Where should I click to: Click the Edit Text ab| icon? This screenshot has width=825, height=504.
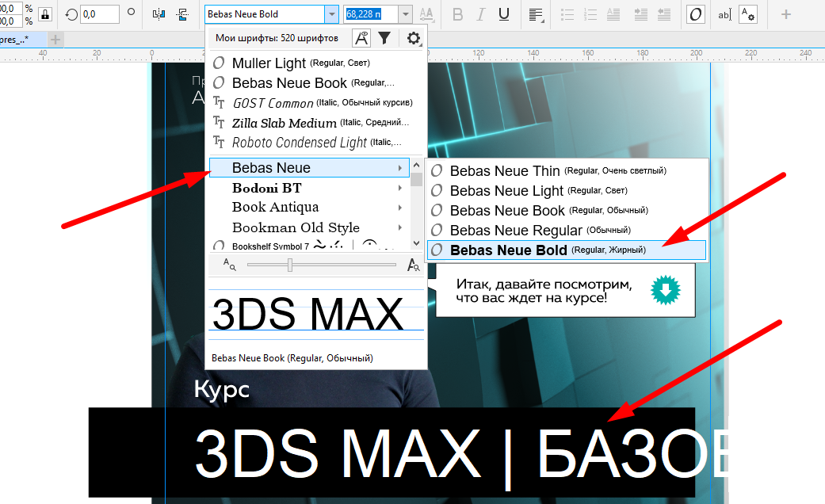[x=724, y=15]
